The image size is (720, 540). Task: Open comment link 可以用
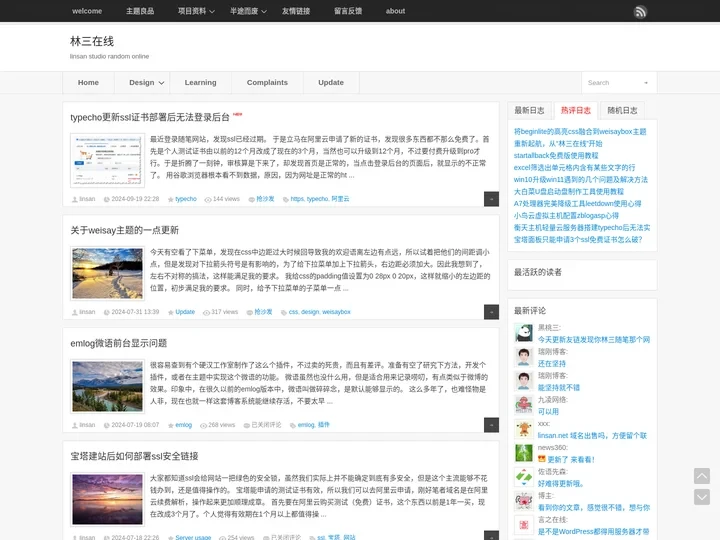coord(548,411)
